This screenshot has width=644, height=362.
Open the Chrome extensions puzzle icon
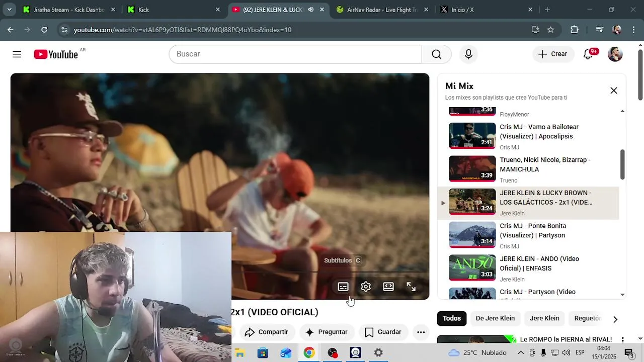point(574,30)
